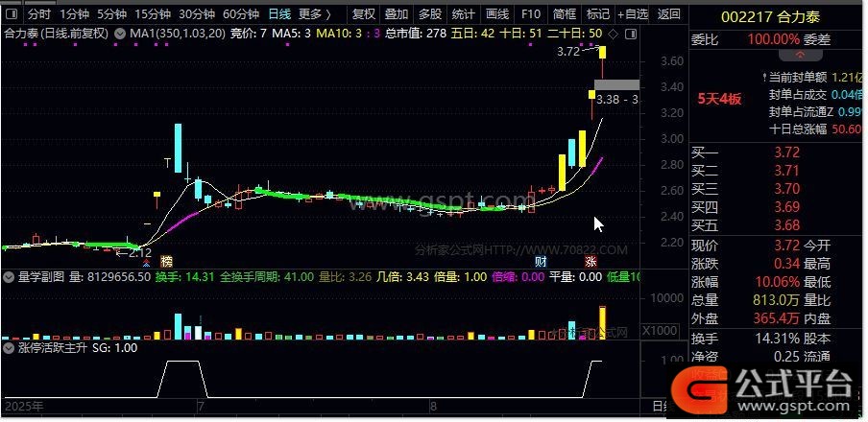Click the 标记 mark button
Screen dimensions: 868x422
tap(598, 13)
